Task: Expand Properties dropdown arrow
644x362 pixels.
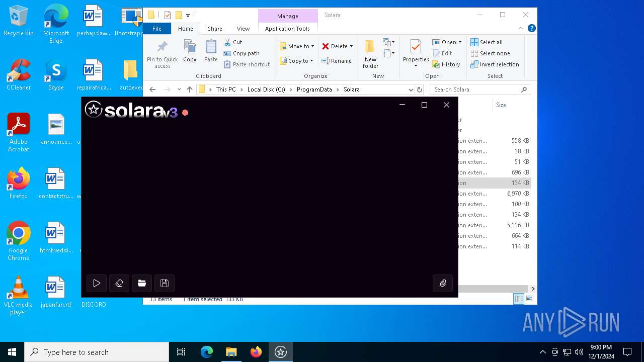Action: tap(416, 65)
